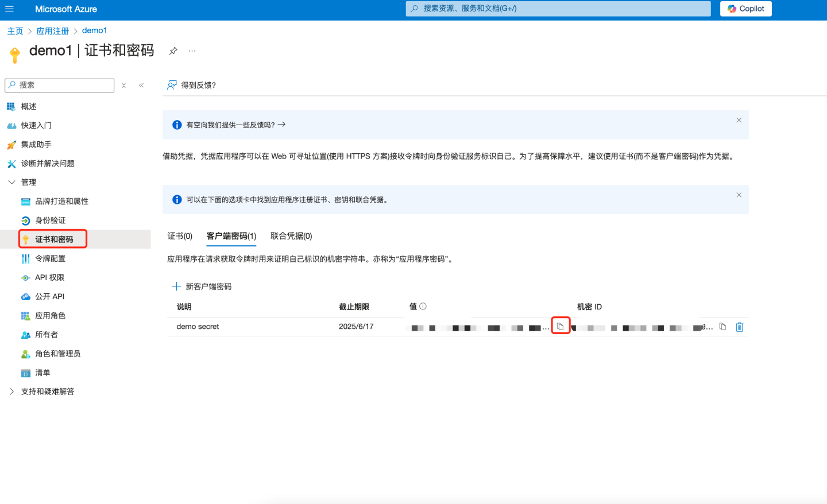Screen dimensions: 827x504
Task: Switch to the 联合凭据(0) tab
Action: tap(291, 236)
